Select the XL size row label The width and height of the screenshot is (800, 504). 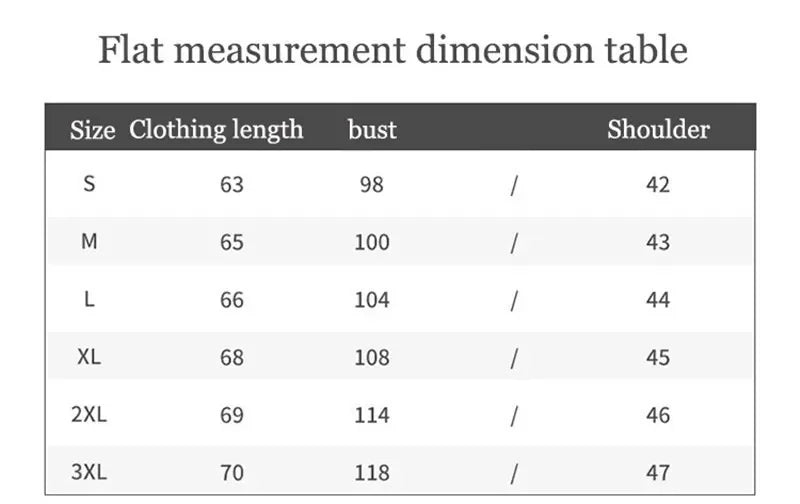(x=89, y=357)
